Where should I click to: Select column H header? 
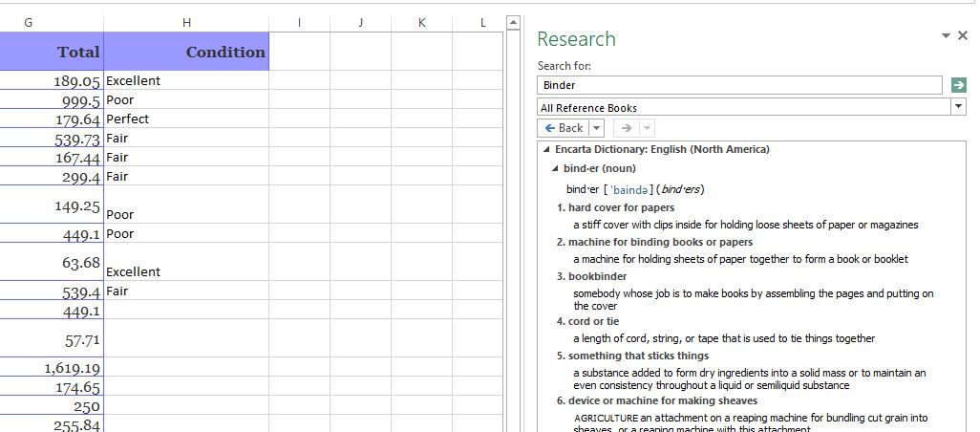(186, 23)
